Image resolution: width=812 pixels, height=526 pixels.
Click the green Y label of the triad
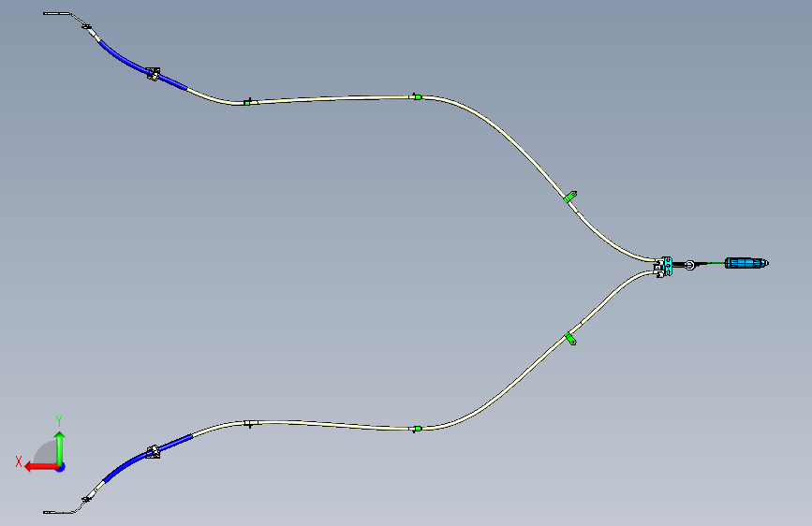(59, 421)
